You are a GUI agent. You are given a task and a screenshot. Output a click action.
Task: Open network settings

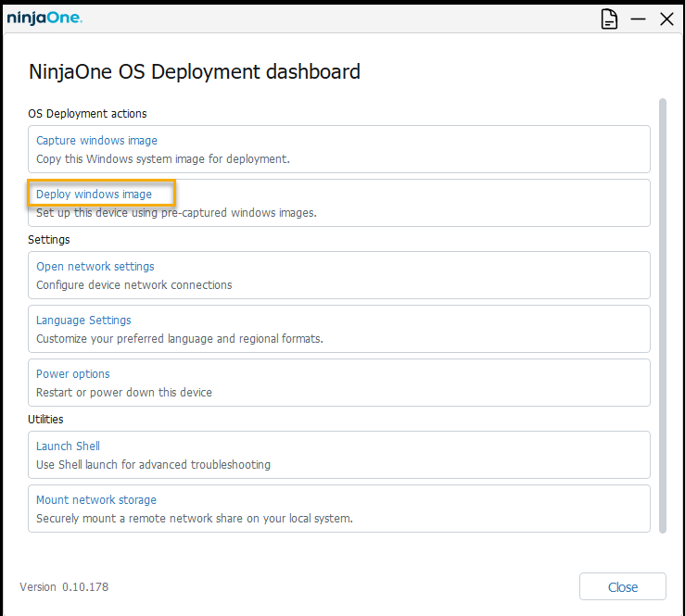[x=95, y=267]
